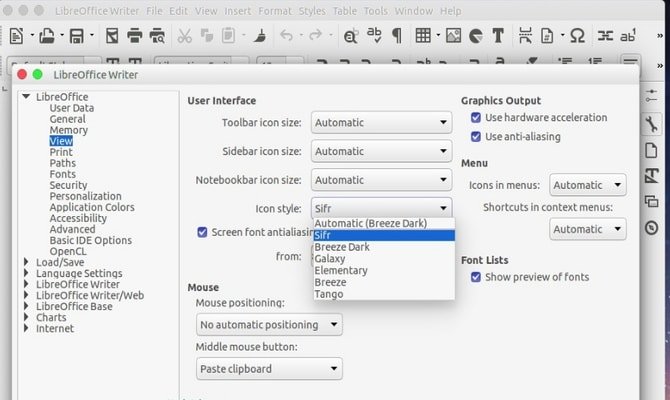Choose Tango icon style
670x400 pixels.
(x=384, y=294)
